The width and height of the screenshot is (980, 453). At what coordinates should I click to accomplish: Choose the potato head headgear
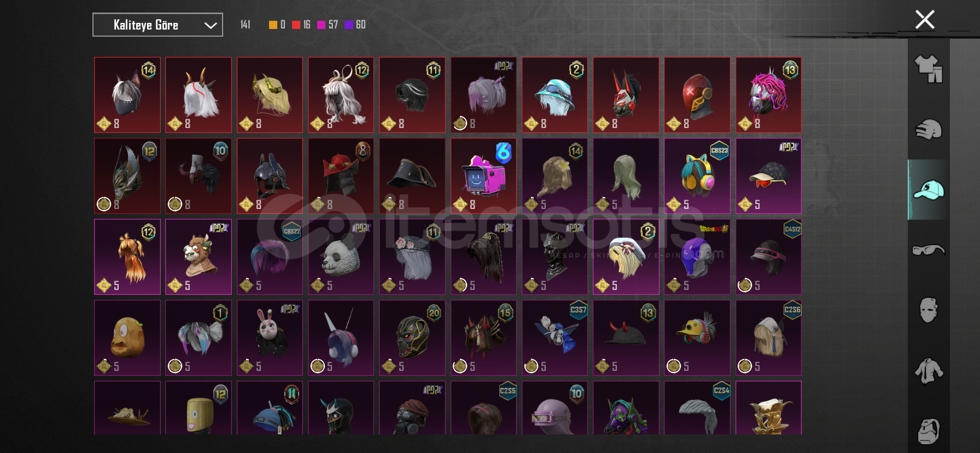127,338
